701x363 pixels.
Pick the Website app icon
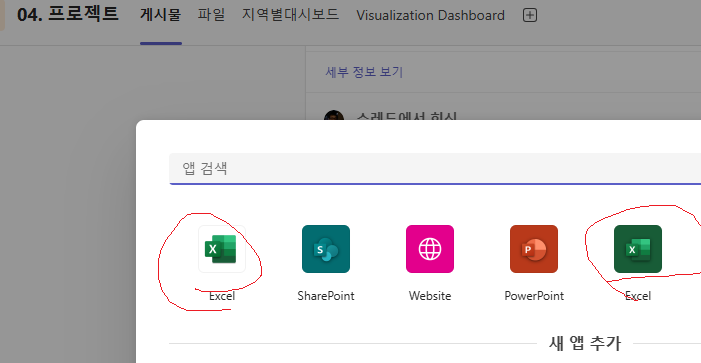pos(430,249)
